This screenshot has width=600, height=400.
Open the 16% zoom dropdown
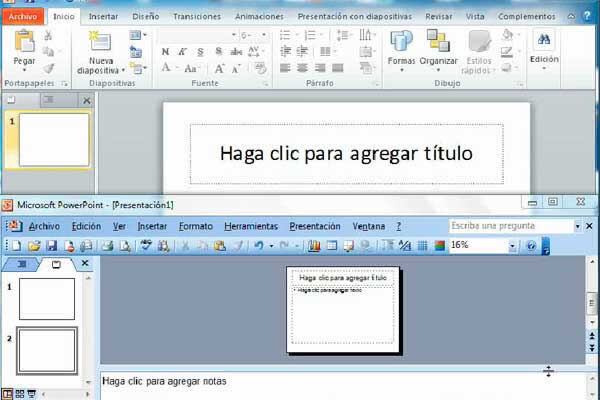(513, 245)
